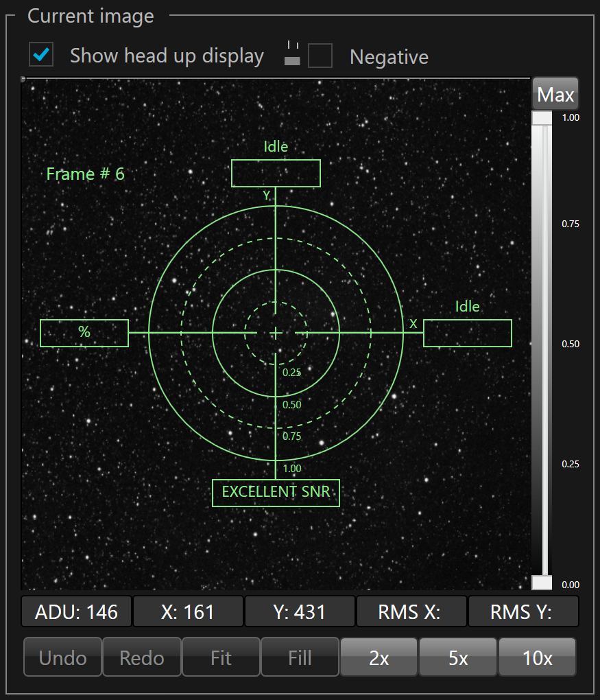Click the 0.00 tick on the stretch scale

[x=571, y=585]
